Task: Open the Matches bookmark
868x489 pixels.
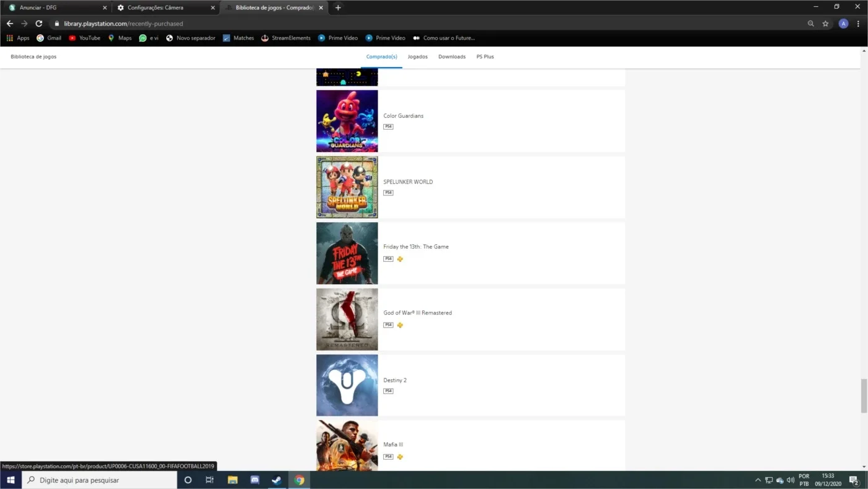Action: point(239,38)
